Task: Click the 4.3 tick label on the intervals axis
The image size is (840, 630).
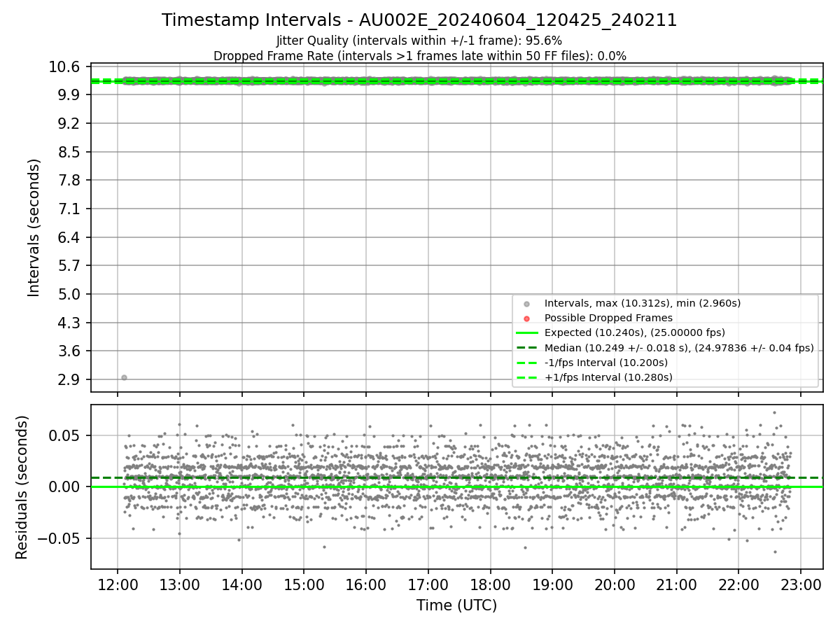Action: (x=70, y=323)
